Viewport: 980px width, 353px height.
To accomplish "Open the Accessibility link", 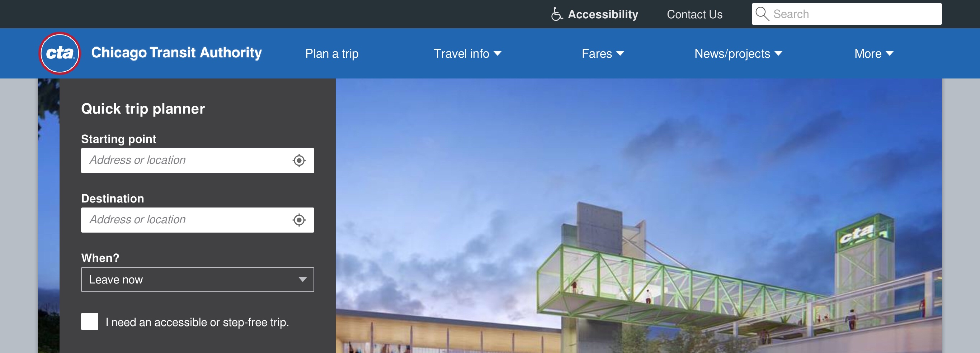I will (595, 14).
